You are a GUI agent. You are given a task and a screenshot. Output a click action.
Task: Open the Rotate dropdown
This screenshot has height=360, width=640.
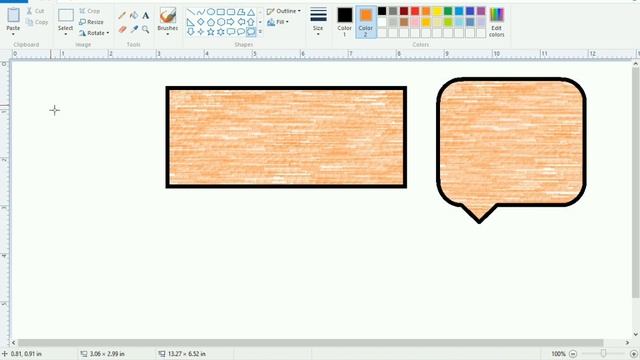94,33
